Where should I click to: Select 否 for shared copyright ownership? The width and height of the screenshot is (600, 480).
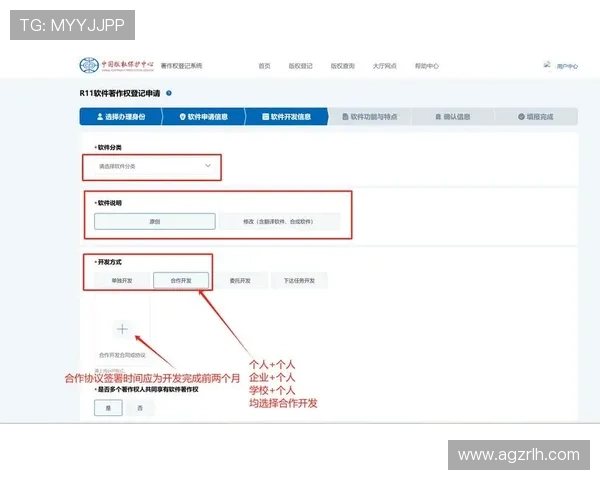click(140, 408)
